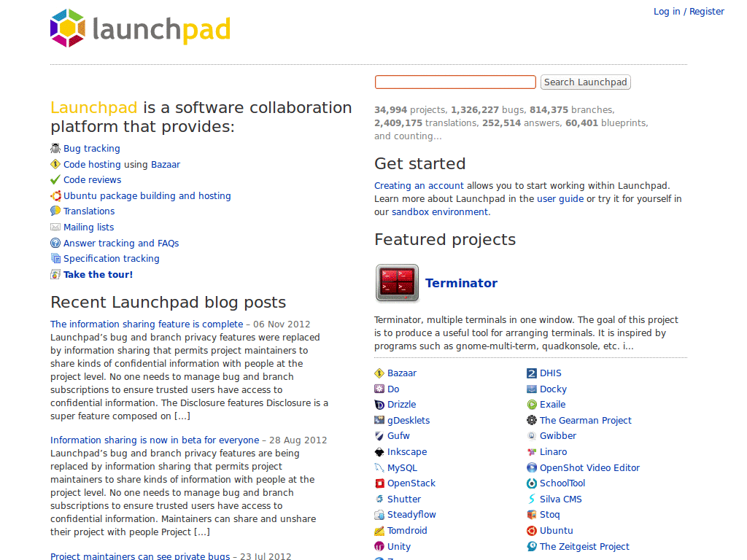Open the OpenStack project link

click(x=411, y=483)
